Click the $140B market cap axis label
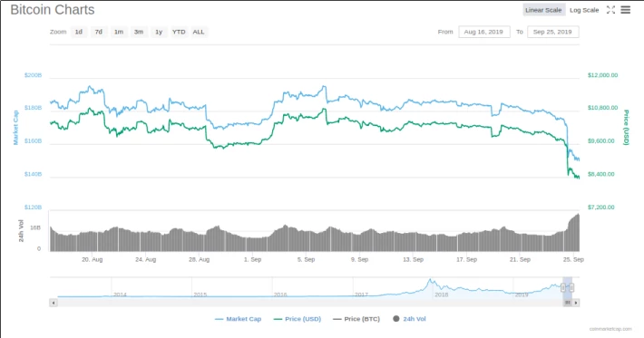This screenshot has height=338, width=644. [33, 174]
